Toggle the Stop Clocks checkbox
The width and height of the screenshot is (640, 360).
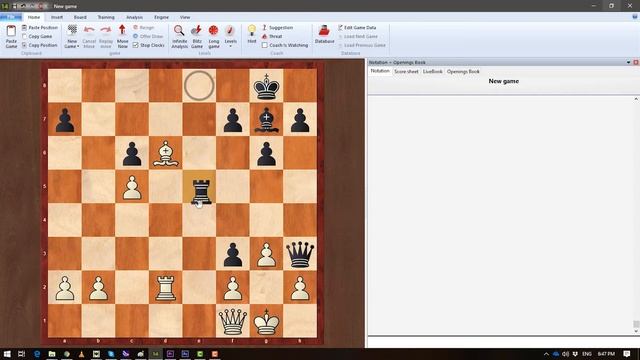[136, 45]
